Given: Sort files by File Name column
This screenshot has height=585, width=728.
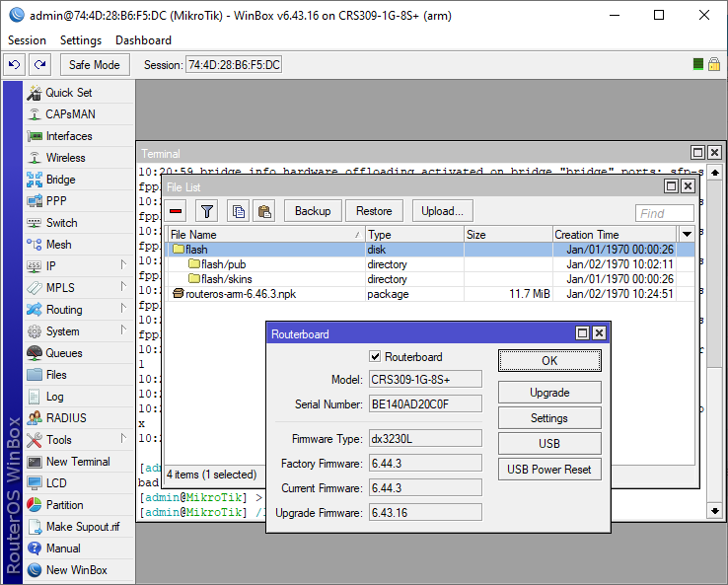Looking at the screenshot, I should click(x=265, y=235).
